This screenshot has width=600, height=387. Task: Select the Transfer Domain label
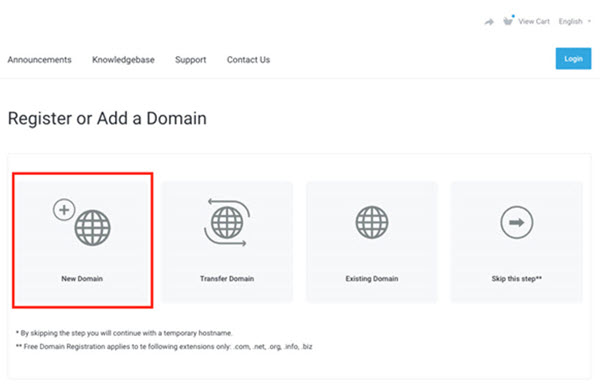(x=227, y=279)
